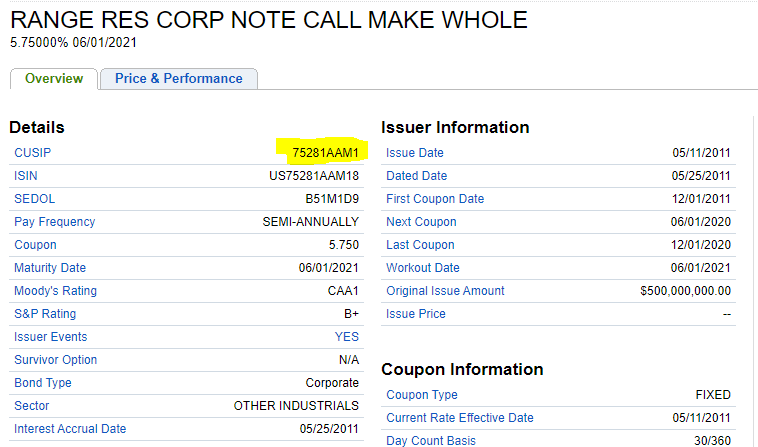Click the Details section heading
The image size is (758, 447).
pos(37,128)
